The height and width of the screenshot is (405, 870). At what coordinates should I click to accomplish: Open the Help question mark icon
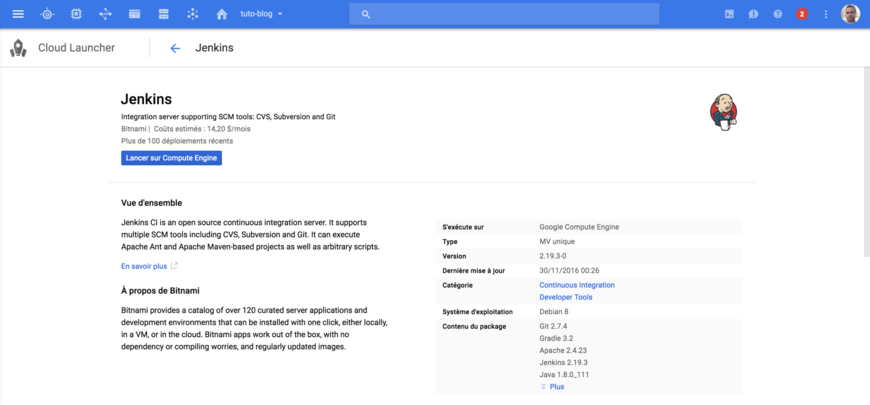(x=777, y=14)
